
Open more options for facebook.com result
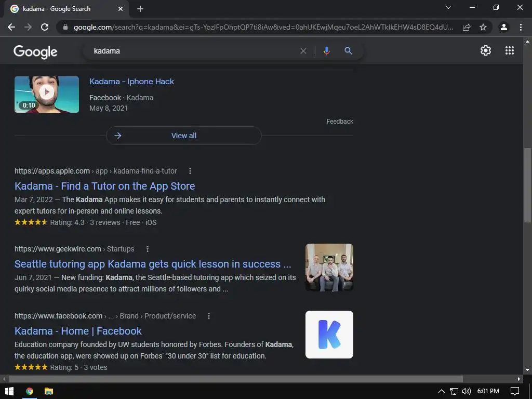[209, 316]
